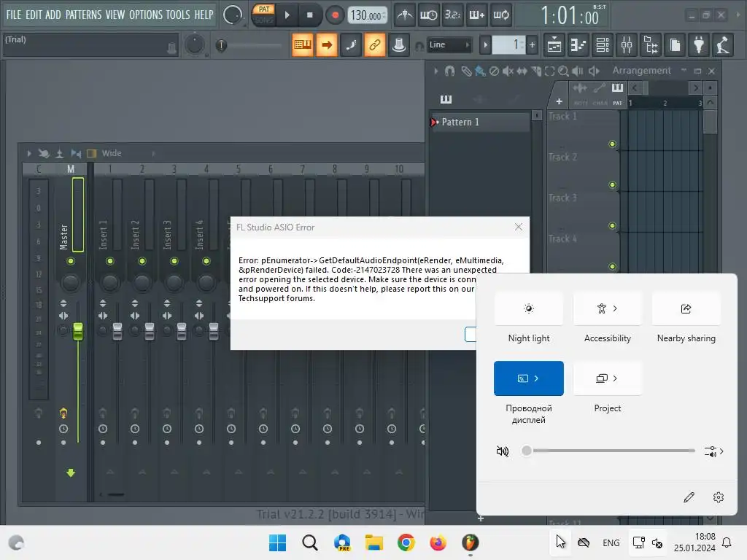Open the Playlist view from the toolbar
The width and height of the screenshot is (747, 560).
pyautogui.click(x=554, y=45)
